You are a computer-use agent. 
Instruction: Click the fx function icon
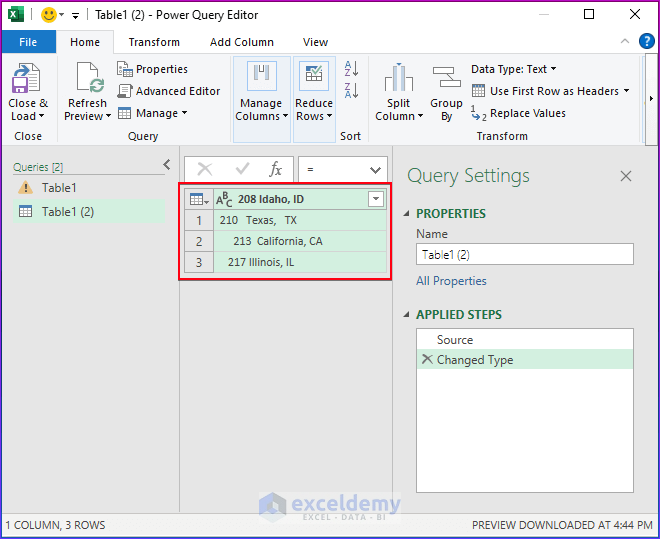[x=276, y=169]
